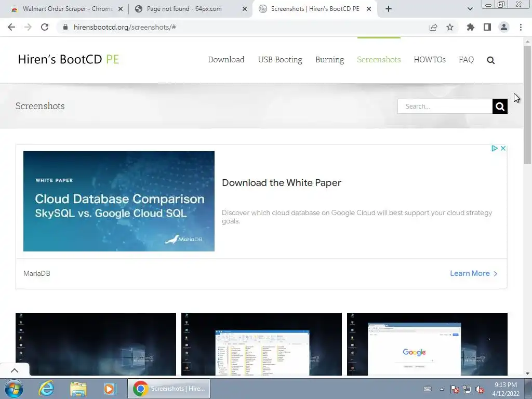The height and width of the screenshot is (399, 532).
Task: Click the magnifier icon in site navigation
Action: (490, 60)
